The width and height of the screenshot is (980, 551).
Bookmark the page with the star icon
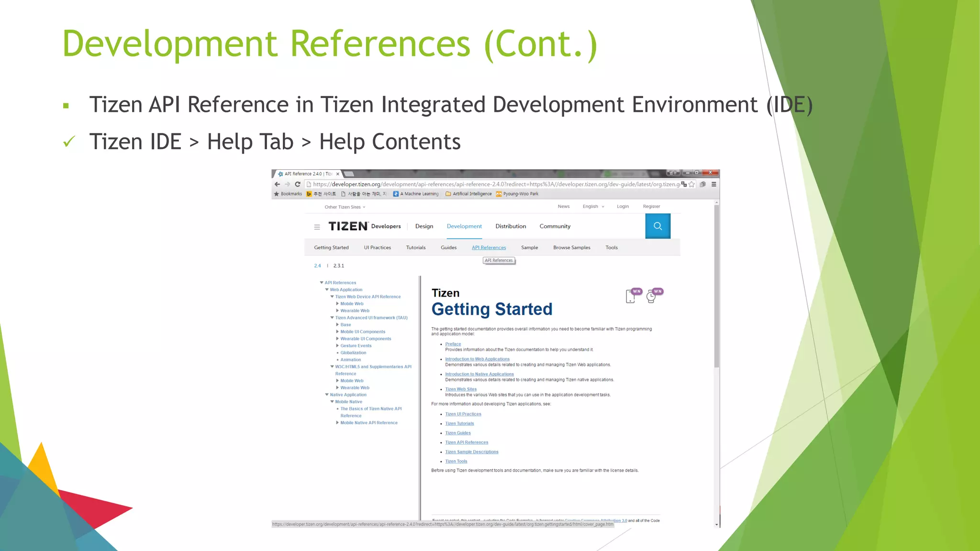[x=691, y=184]
